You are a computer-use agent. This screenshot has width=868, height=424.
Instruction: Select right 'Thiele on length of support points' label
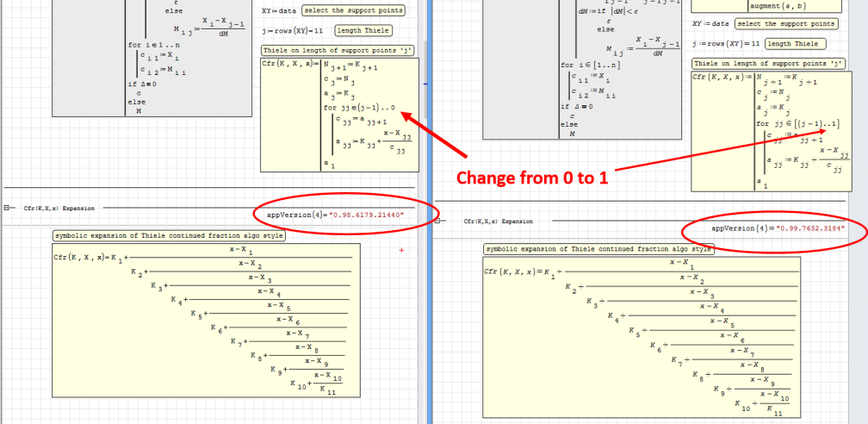pos(770,64)
